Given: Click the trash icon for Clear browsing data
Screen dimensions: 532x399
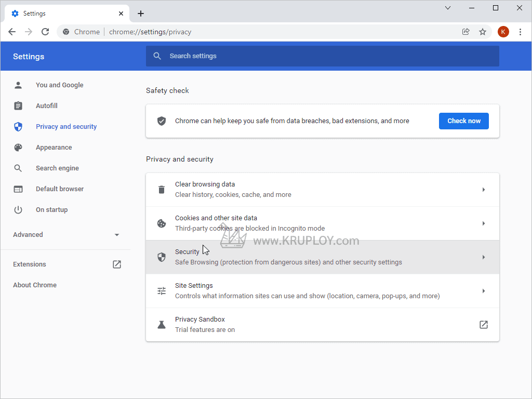Looking at the screenshot, I should pyautogui.click(x=162, y=190).
